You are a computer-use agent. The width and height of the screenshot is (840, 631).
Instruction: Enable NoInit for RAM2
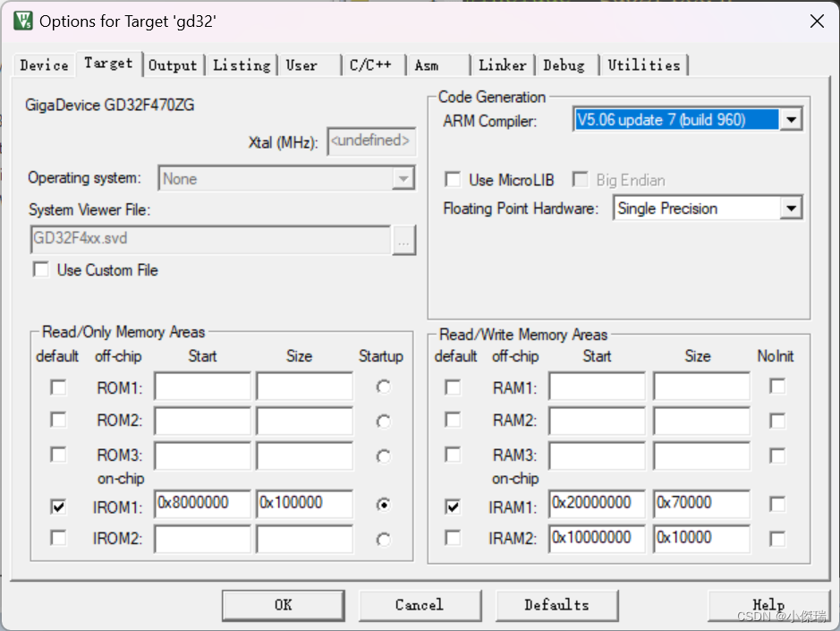point(777,421)
